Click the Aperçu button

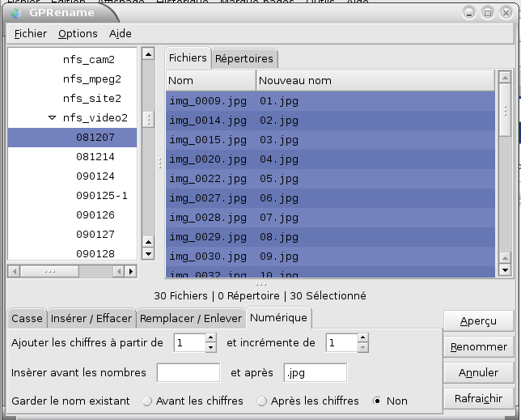tap(478, 321)
